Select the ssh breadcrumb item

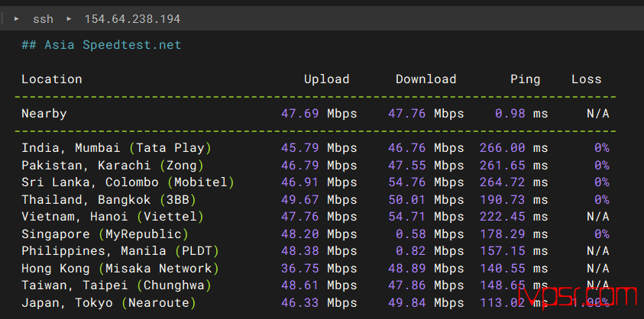[x=43, y=19]
